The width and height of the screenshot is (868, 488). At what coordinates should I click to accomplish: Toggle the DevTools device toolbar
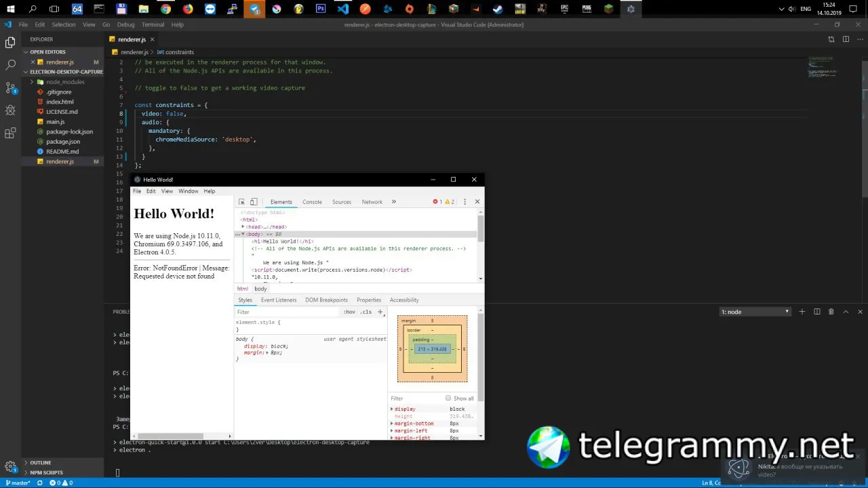(x=254, y=202)
